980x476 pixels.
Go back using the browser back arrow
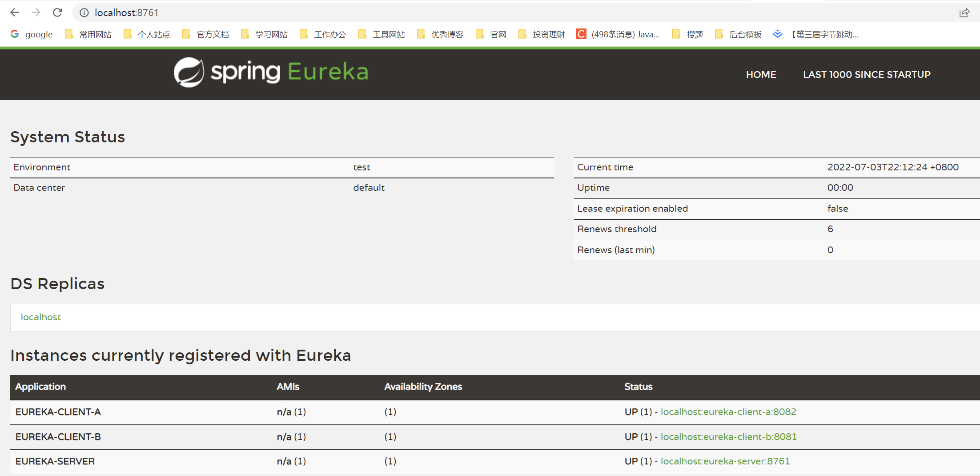coord(15,12)
